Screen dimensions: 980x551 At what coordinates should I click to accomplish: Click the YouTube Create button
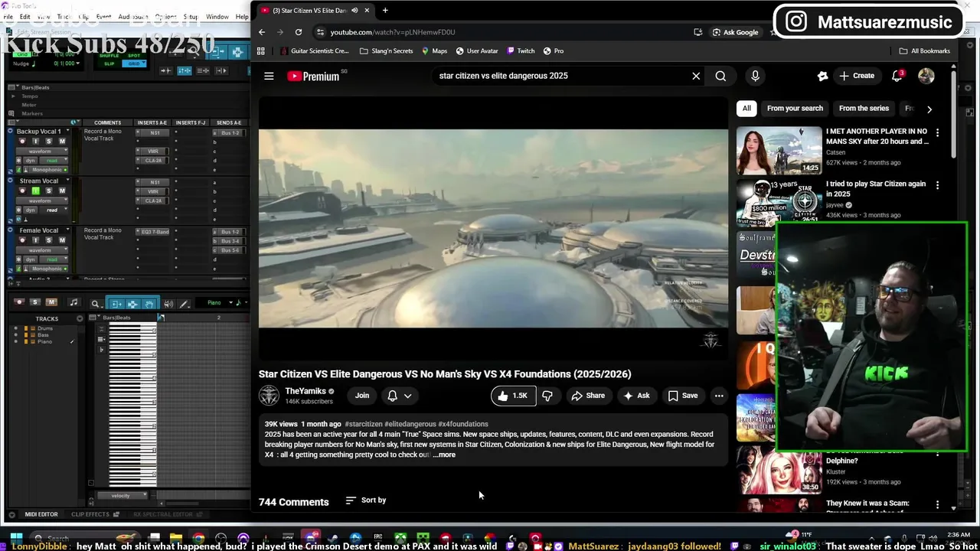point(857,76)
